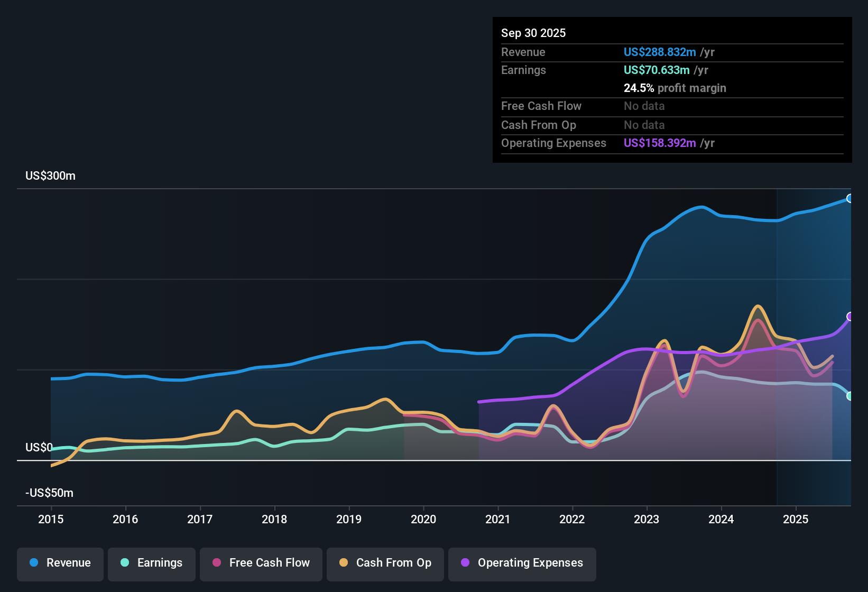The image size is (868, 592).
Task: Toggle the Revenue series in legend
Action: point(60,563)
